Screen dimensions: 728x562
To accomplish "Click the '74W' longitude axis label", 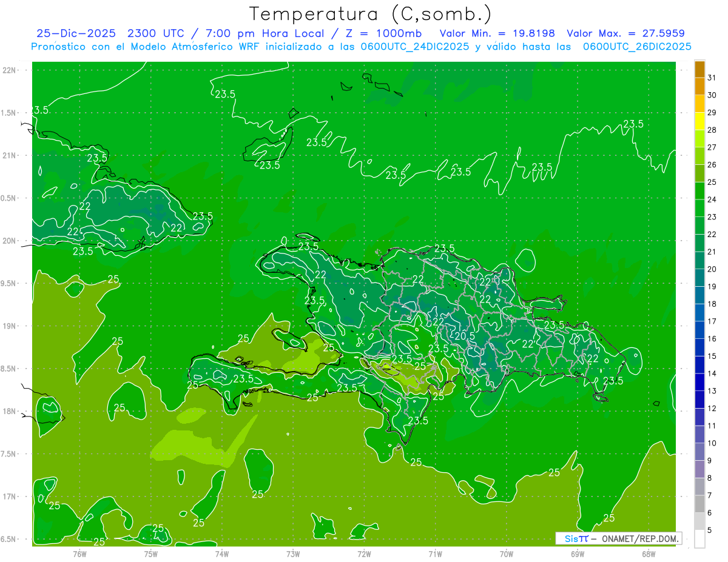I will click(221, 554).
